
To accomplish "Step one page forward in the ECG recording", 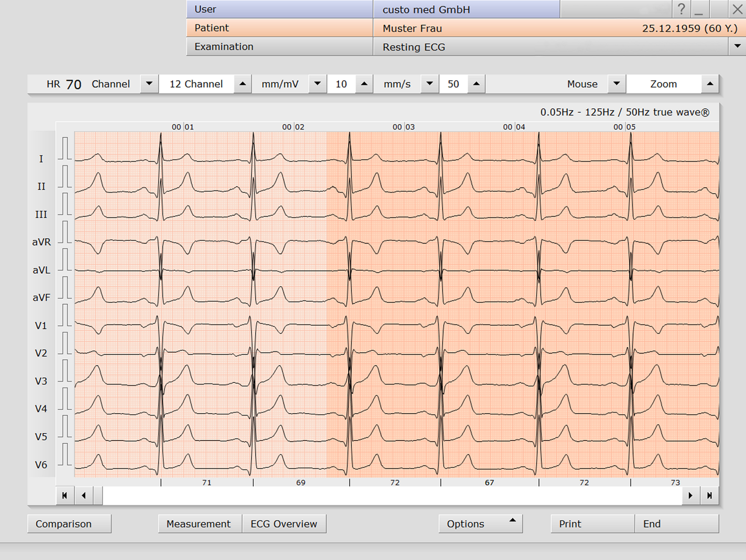I will click(690, 495).
